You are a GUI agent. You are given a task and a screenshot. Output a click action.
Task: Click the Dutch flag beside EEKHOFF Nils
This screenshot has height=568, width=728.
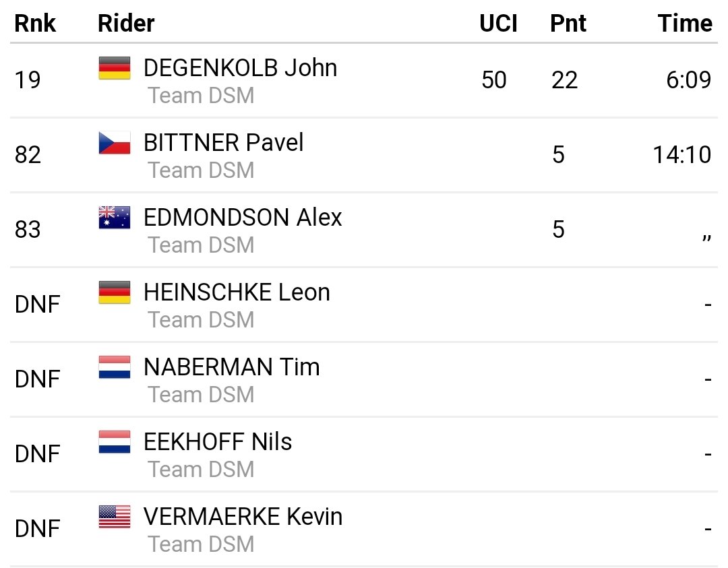[115, 442]
